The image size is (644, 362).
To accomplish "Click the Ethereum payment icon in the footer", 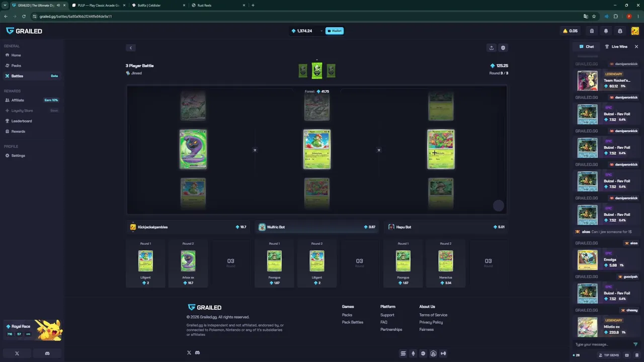I will click(x=413, y=353).
